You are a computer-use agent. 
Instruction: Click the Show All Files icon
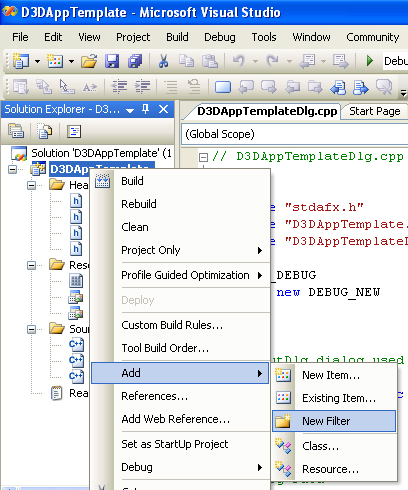45,131
